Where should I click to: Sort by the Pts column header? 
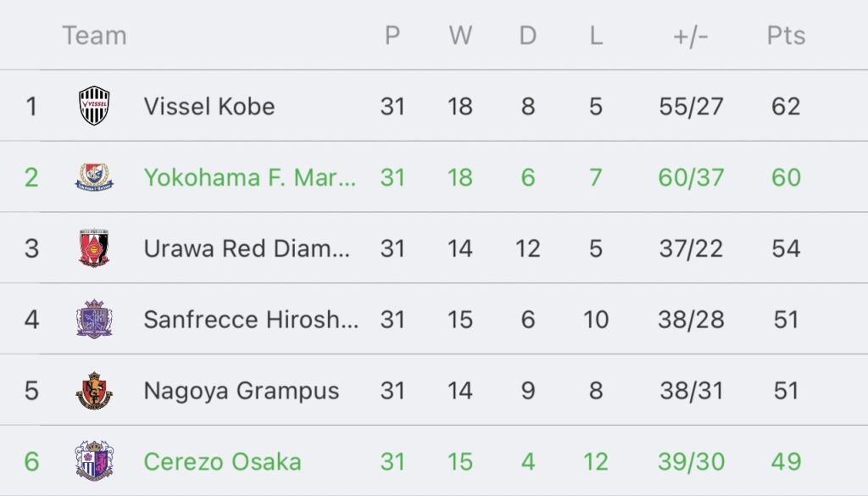click(786, 36)
